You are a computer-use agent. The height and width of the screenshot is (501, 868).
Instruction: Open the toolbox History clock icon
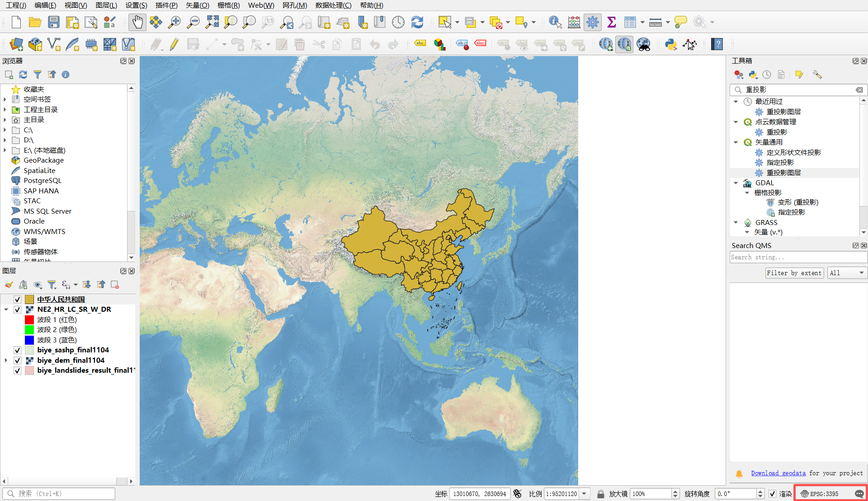pos(767,75)
